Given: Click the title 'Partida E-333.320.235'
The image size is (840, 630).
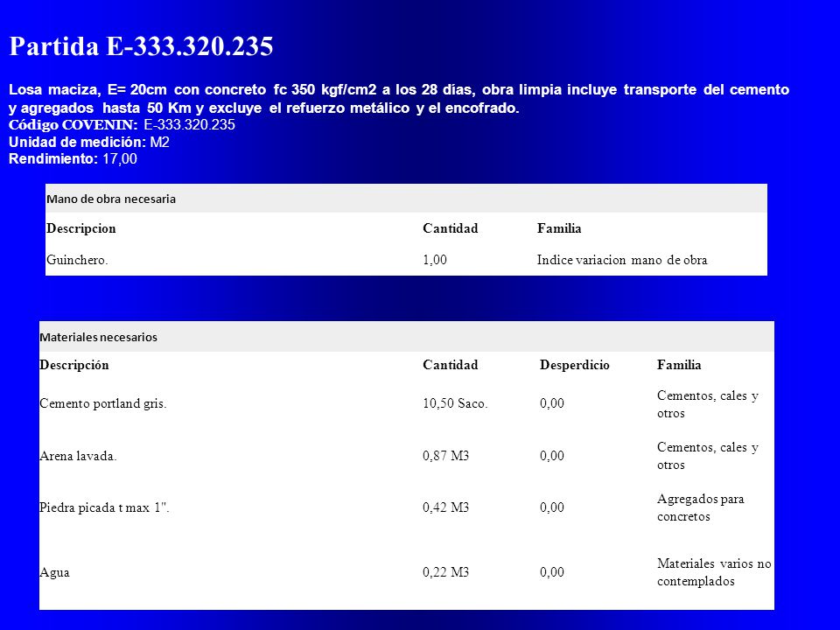Looking at the screenshot, I should click(x=142, y=46).
